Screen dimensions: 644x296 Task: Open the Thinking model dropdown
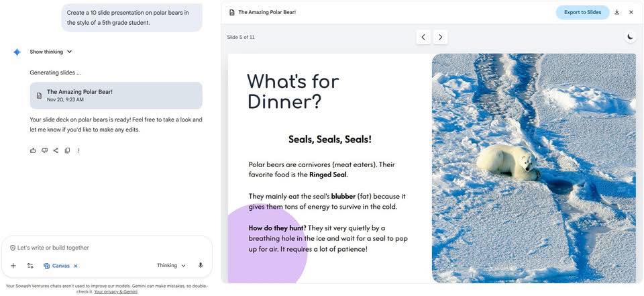(x=171, y=266)
